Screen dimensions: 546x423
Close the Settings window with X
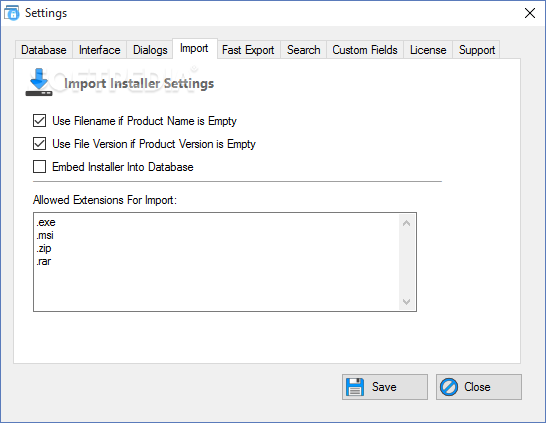tap(530, 13)
